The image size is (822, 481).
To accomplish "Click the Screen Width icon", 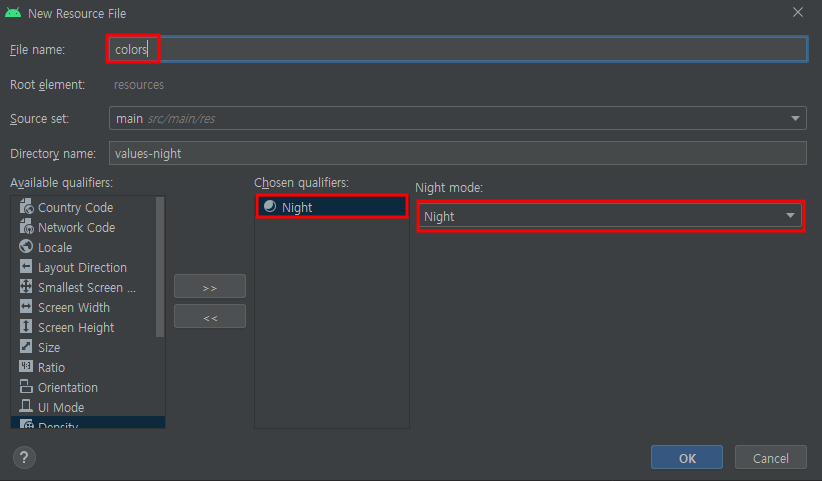I will coord(26,307).
